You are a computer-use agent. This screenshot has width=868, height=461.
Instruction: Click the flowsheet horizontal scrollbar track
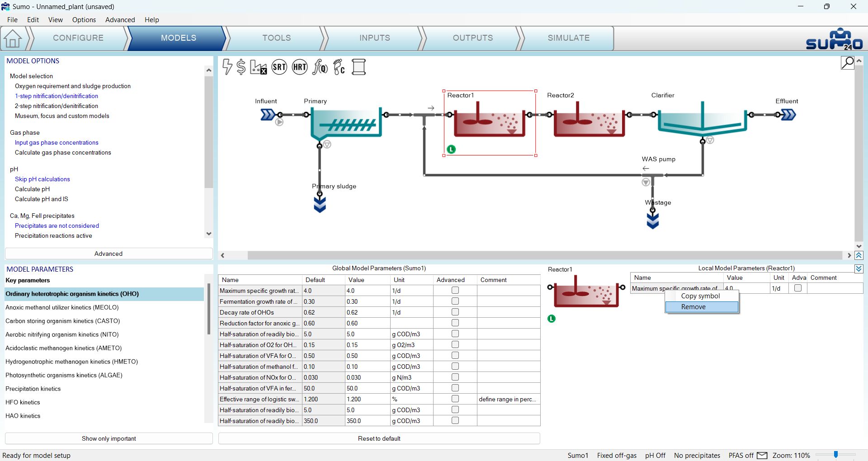coord(545,255)
